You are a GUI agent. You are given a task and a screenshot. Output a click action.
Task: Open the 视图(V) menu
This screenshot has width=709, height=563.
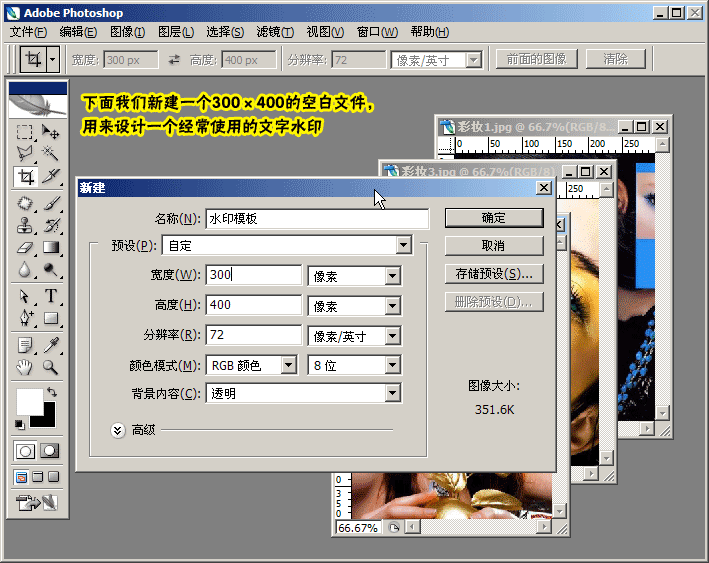pyautogui.click(x=325, y=32)
